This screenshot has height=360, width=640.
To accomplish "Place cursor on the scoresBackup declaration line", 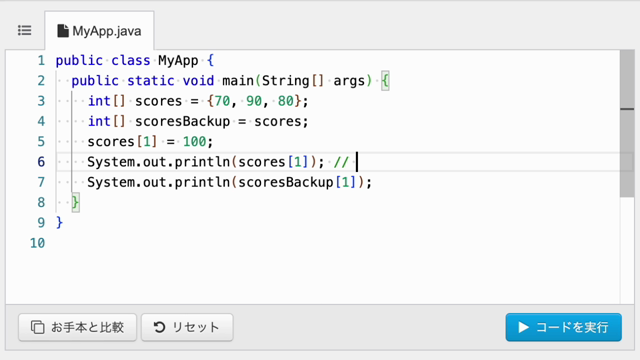I will [198, 121].
